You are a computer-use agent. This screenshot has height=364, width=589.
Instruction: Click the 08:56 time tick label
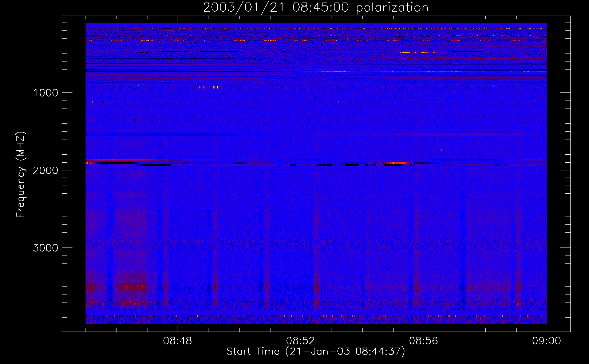(x=424, y=341)
